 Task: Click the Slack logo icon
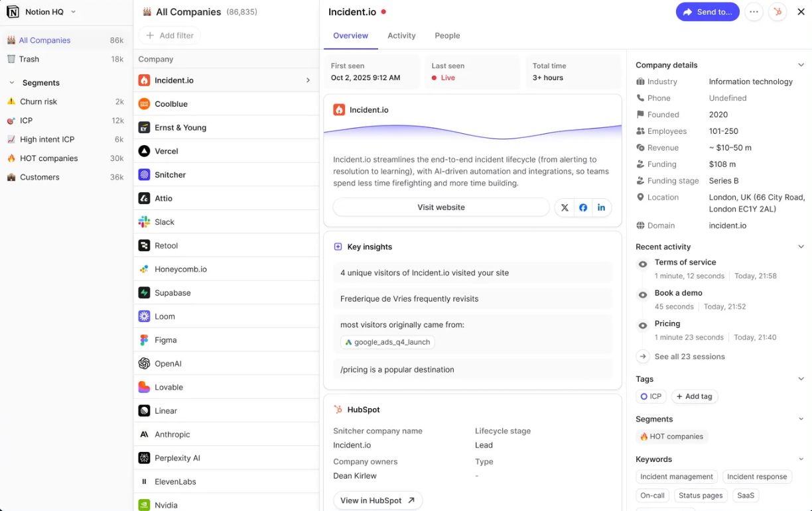144,222
